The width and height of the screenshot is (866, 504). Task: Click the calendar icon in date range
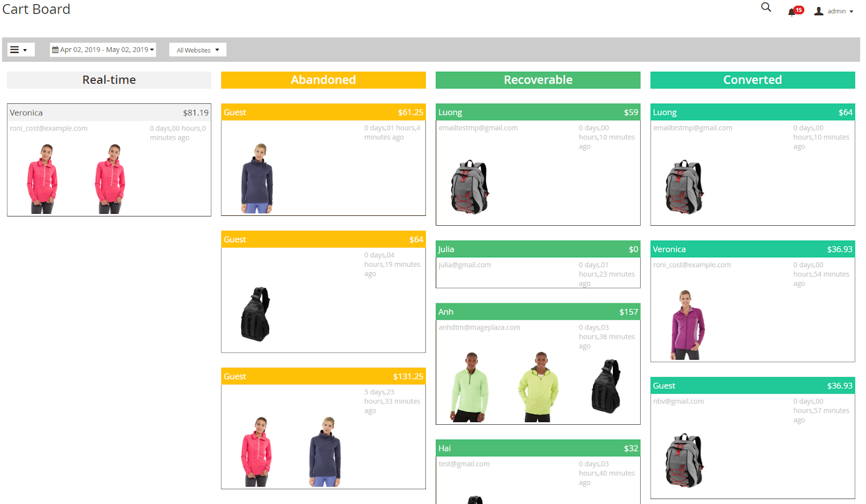[x=55, y=50]
